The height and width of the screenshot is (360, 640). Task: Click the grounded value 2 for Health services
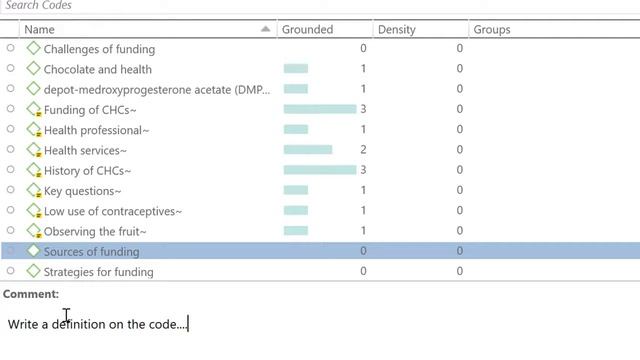pyautogui.click(x=363, y=149)
